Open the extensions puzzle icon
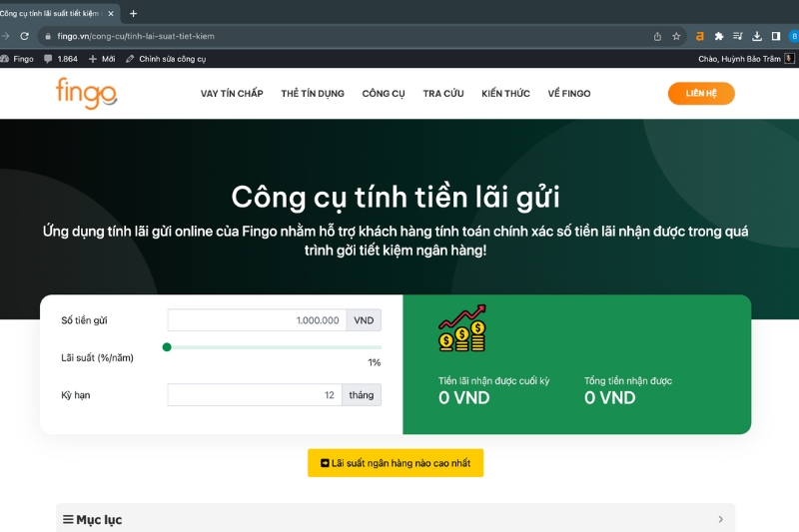 click(719, 36)
